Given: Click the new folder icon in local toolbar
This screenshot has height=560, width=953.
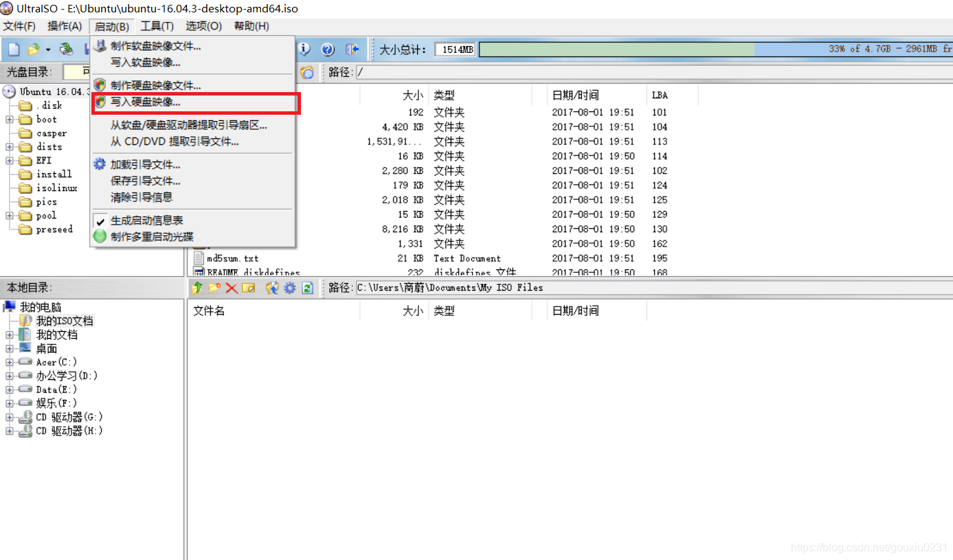Looking at the screenshot, I should pyautogui.click(x=214, y=288).
